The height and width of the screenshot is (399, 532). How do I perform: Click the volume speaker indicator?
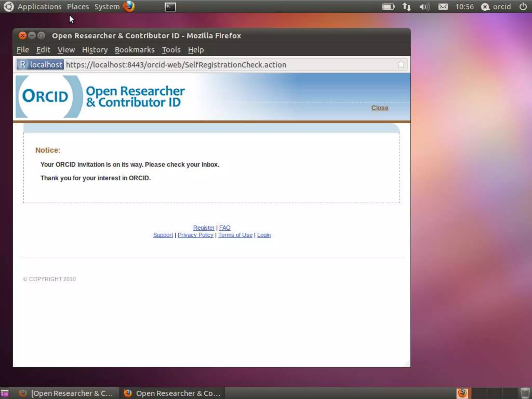pyautogui.click(x=424, y=7)
